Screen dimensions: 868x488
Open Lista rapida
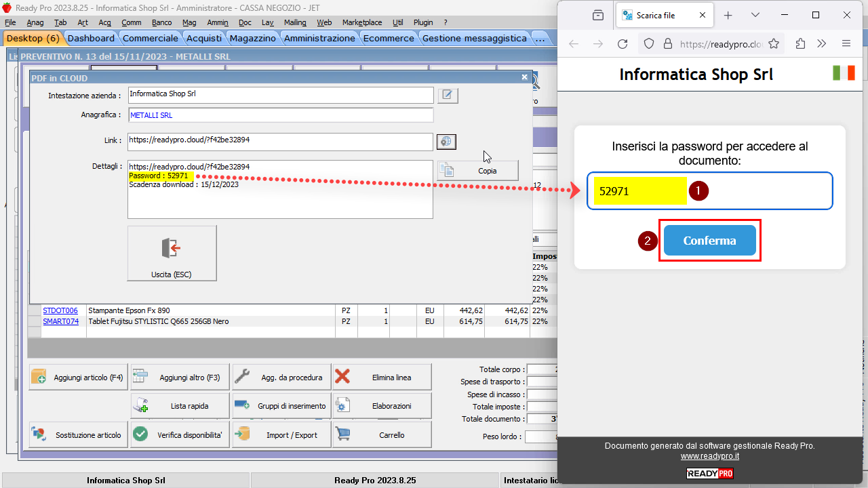179,406
